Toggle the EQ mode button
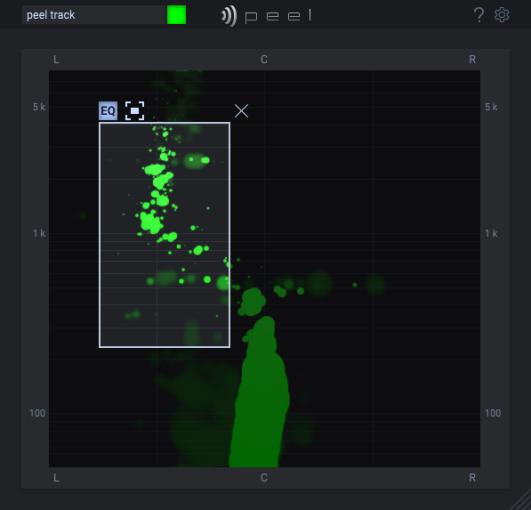 point(108,111)
